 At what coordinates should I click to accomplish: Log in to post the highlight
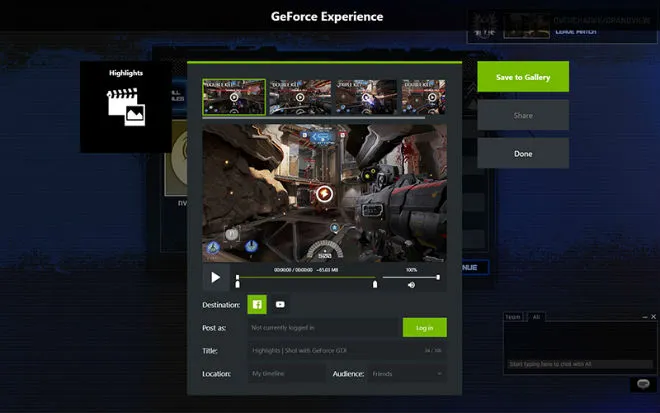tap(424, 328)
